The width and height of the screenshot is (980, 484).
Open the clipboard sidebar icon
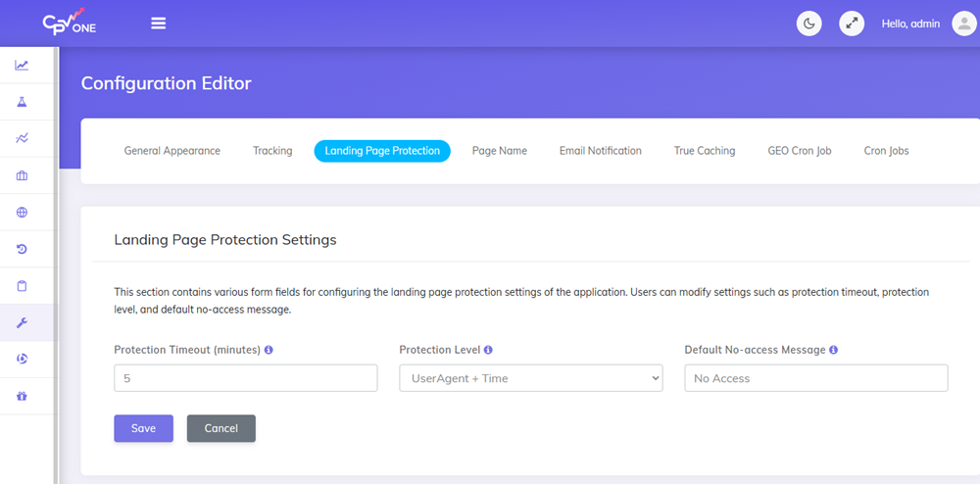pos(22,286)
